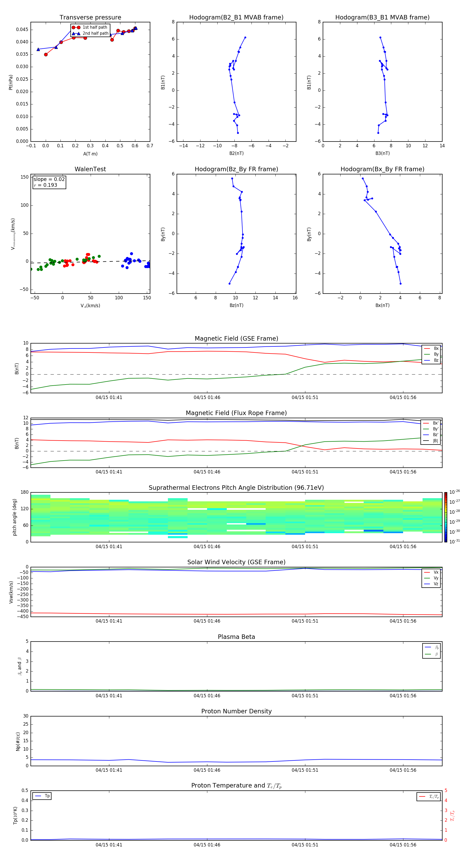Click the WalenTest slope and r annotation box

click(x=49, y=182)
